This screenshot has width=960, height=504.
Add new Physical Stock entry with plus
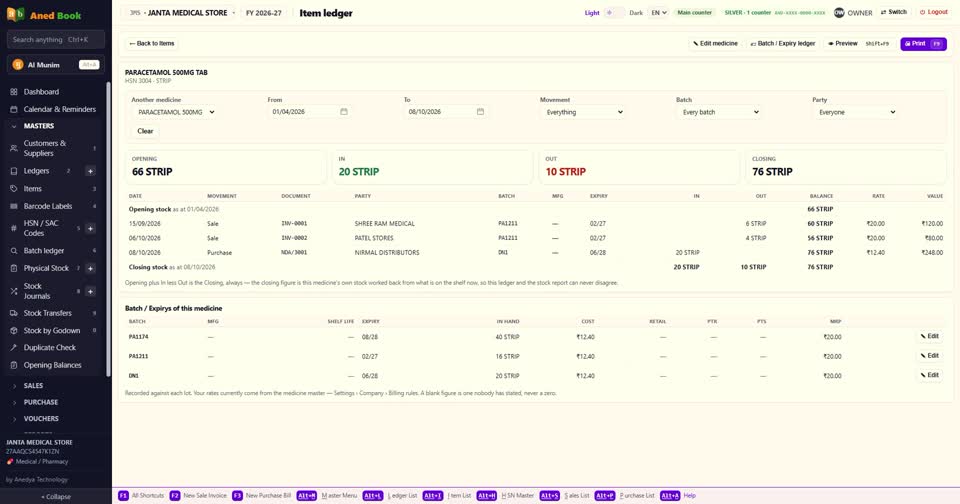point(90,268)
